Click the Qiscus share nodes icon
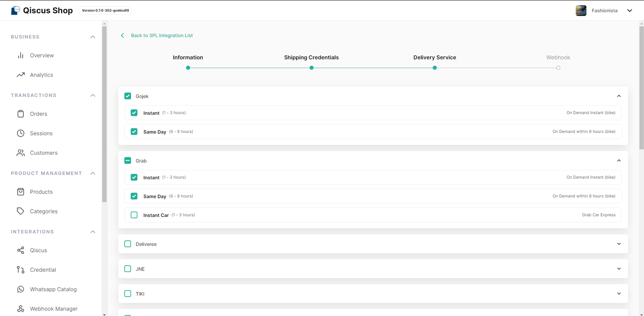This screenshot has height=316, width=644. point(21,250)
